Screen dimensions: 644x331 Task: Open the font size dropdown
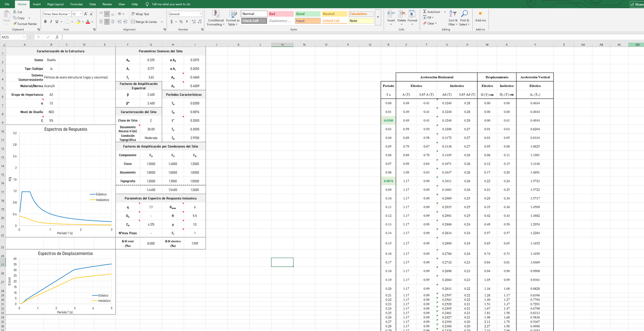[x=81, y=14]
